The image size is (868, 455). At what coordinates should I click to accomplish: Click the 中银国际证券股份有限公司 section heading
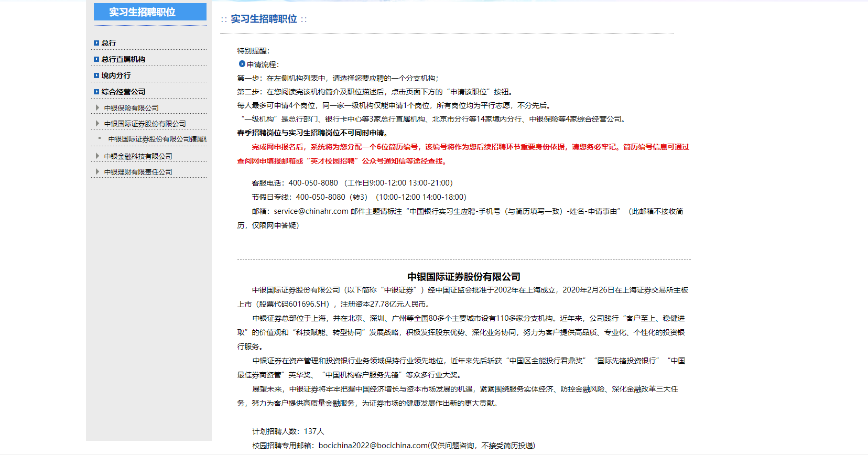pos(464,277)
